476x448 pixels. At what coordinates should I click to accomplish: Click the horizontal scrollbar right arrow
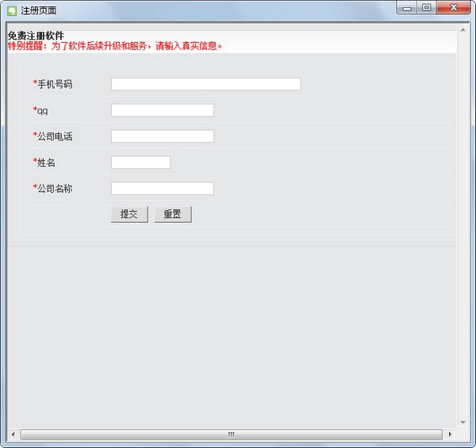point(450,435)
